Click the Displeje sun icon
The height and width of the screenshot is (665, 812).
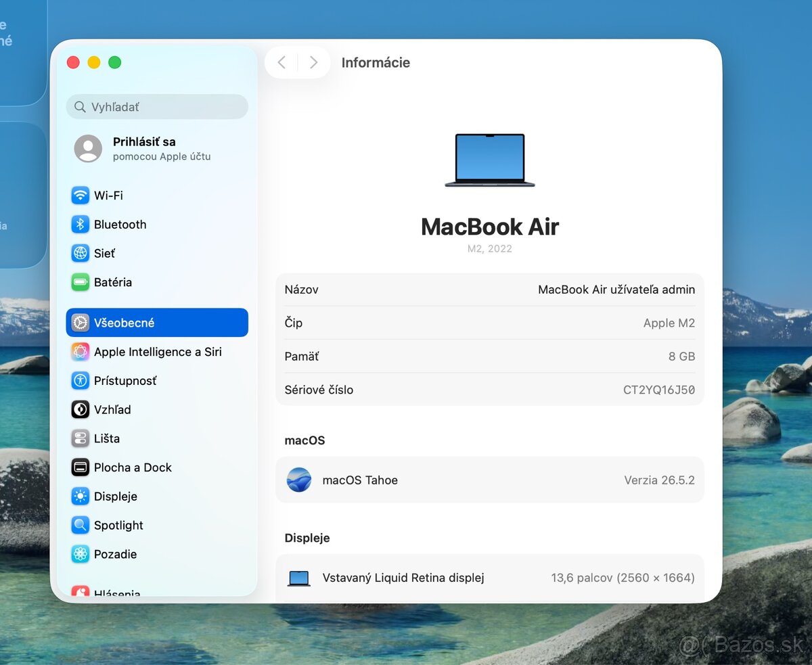tap(81, 497)
